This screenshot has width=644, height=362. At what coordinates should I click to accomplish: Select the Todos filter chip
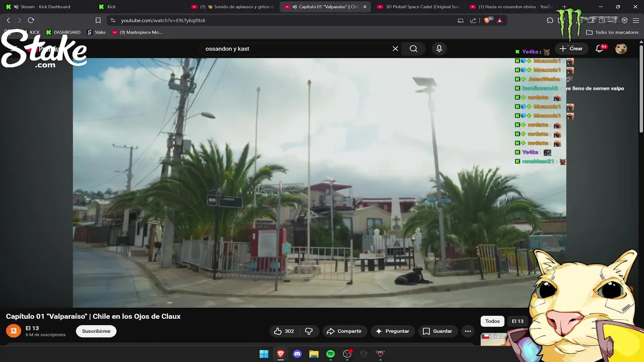(493, 321)
